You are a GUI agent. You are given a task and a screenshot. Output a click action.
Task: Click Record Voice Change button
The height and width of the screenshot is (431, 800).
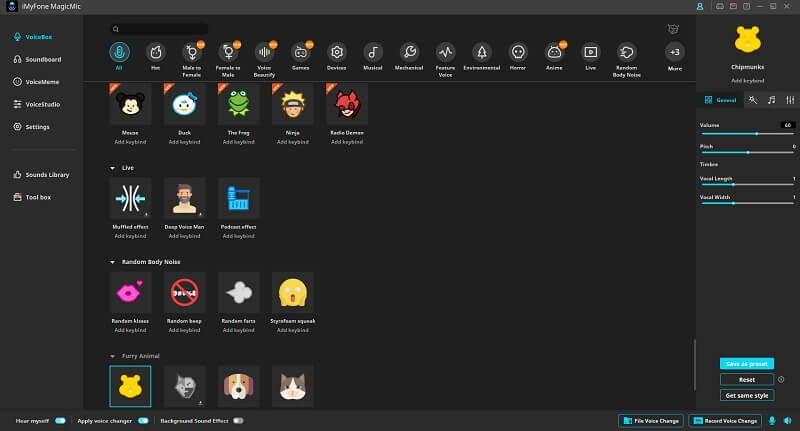point(725,421)
